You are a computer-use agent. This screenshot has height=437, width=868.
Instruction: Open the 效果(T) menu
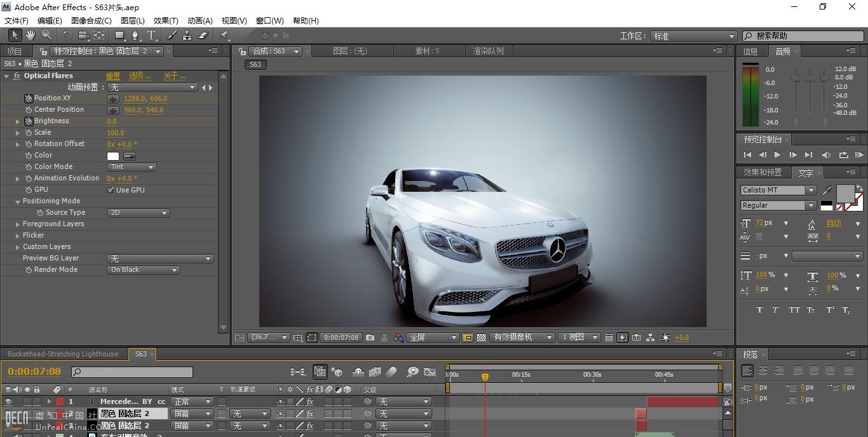(166, 21)
